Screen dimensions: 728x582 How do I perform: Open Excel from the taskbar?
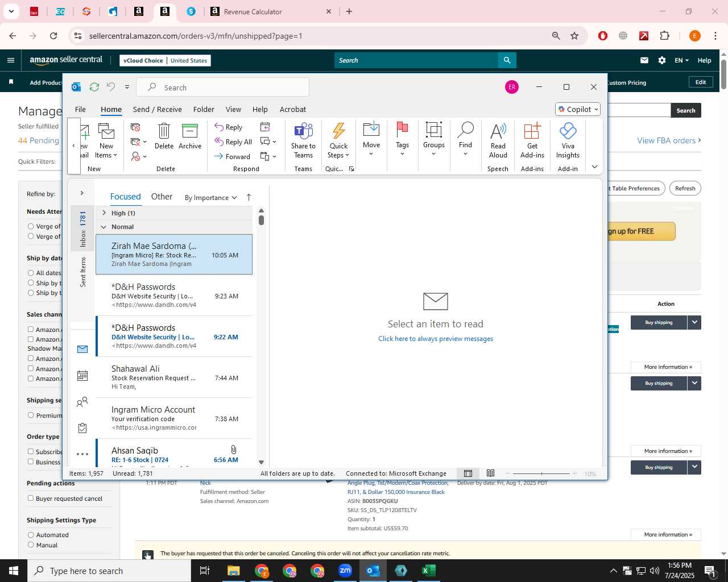tap(428, 571)
